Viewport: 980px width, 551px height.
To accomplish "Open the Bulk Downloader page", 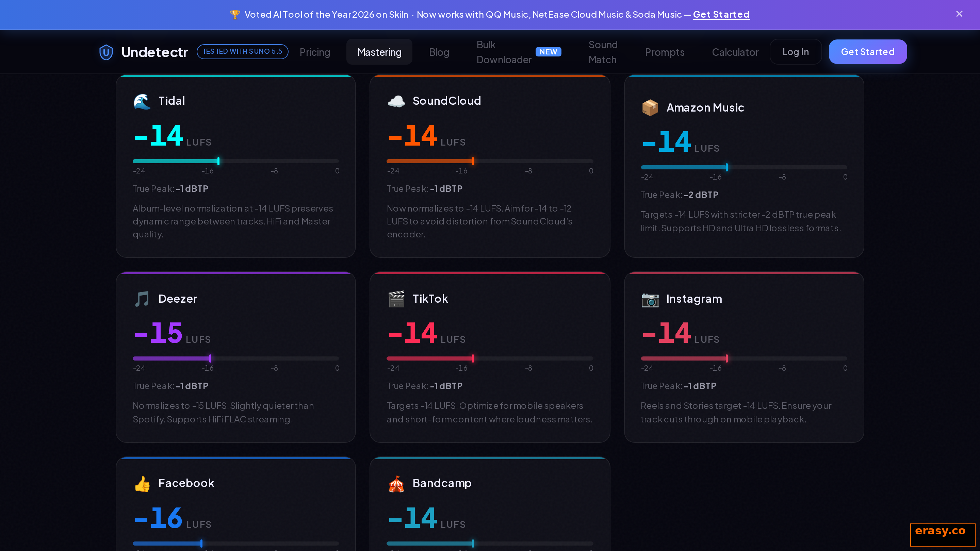I will tap(504, 52).
